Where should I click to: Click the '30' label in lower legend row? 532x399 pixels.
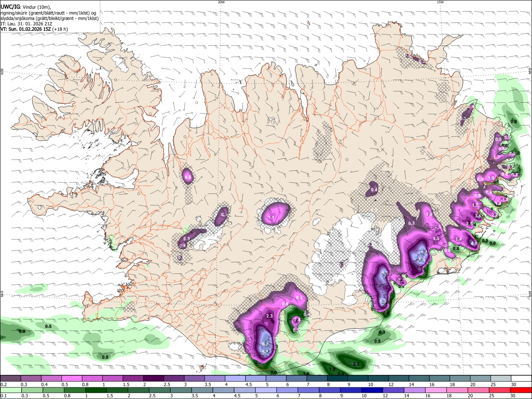point(512,396)
